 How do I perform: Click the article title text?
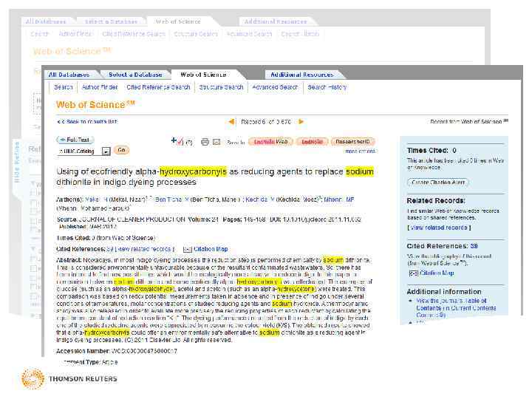pos(215,177)
